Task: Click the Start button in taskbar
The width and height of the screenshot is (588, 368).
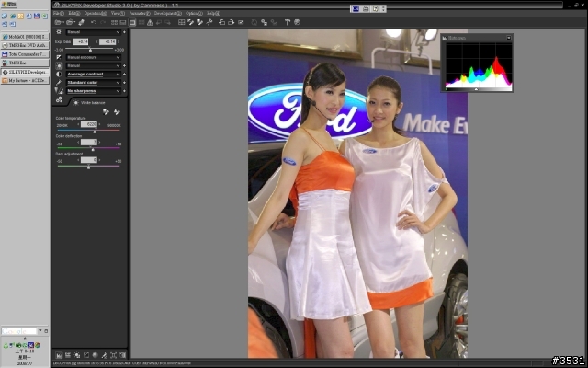Action: (x=9, y=5)
